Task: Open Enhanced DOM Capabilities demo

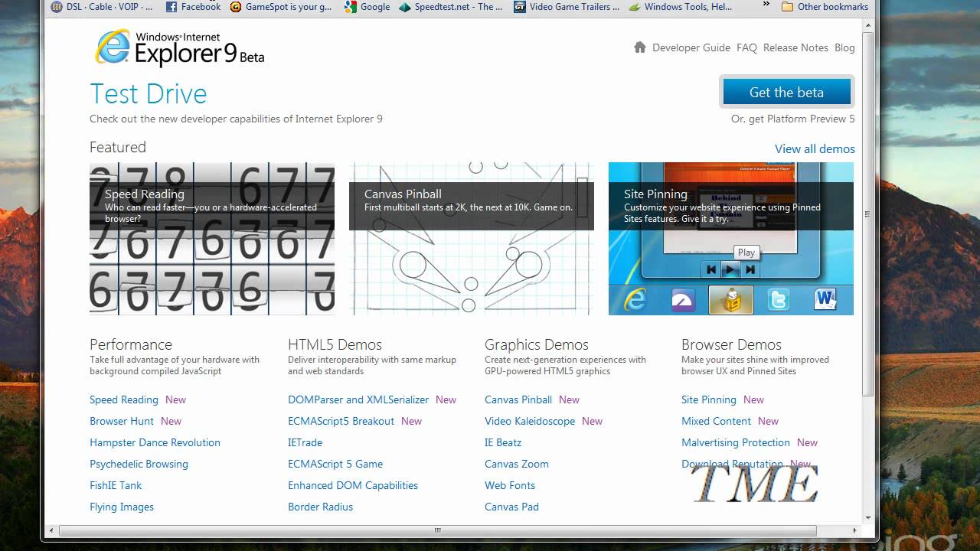Action: (x=353, y=485)
